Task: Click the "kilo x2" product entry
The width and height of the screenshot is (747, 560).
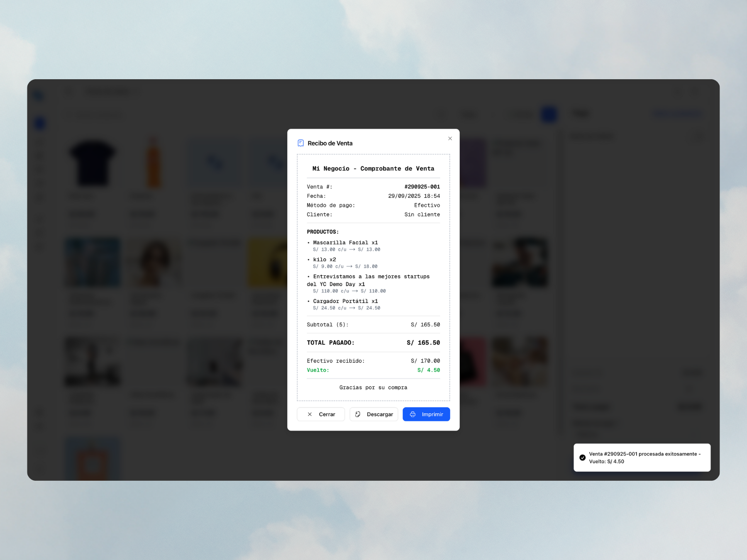Action: click(x=324, y=259)
